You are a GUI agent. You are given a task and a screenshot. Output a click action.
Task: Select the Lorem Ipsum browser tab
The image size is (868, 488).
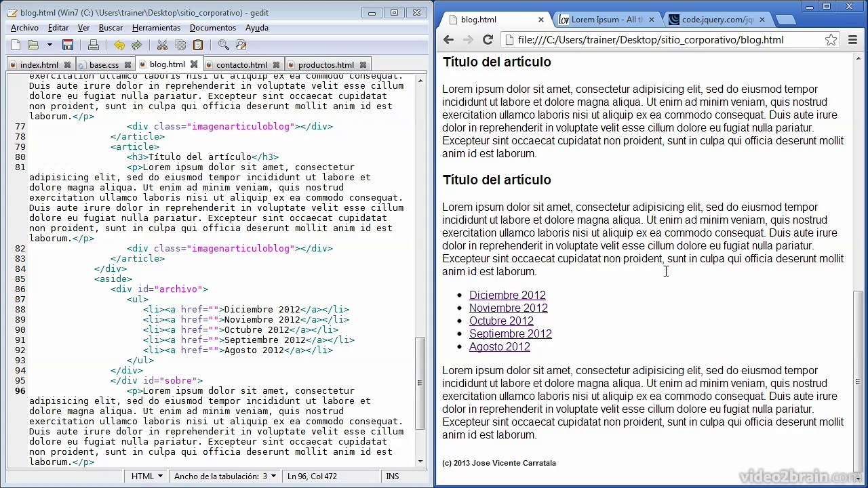[x=607, y=20]
